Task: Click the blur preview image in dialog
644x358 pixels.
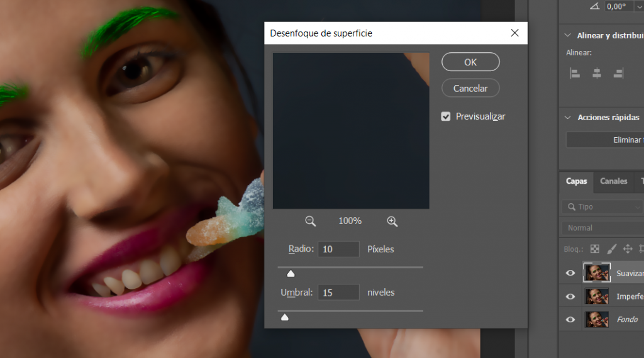Action: pyautogui.click(x=351, y=131)
